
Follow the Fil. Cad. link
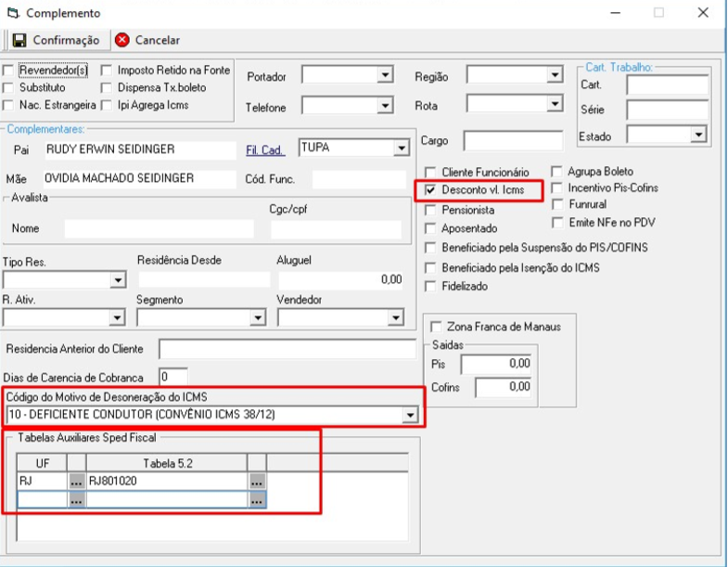[x=265, y=150]
